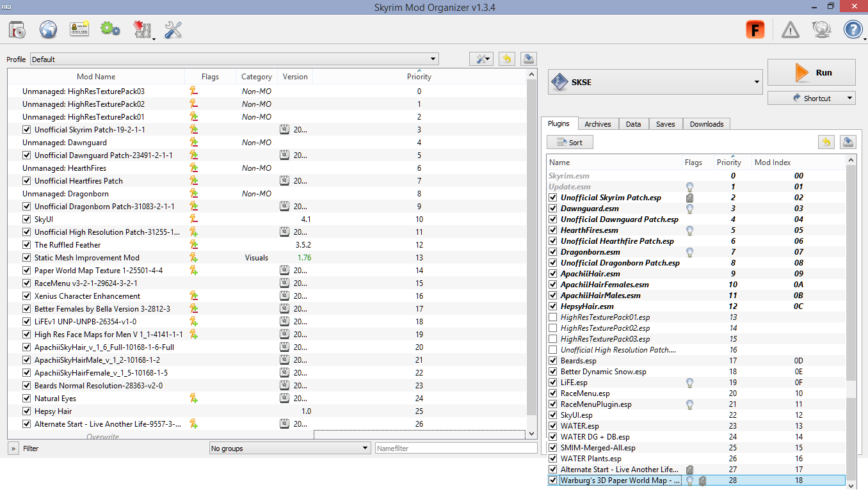Expand the SKSE executable dropdown
Viewport: 868px width, 492px height.
pos(656,82)
